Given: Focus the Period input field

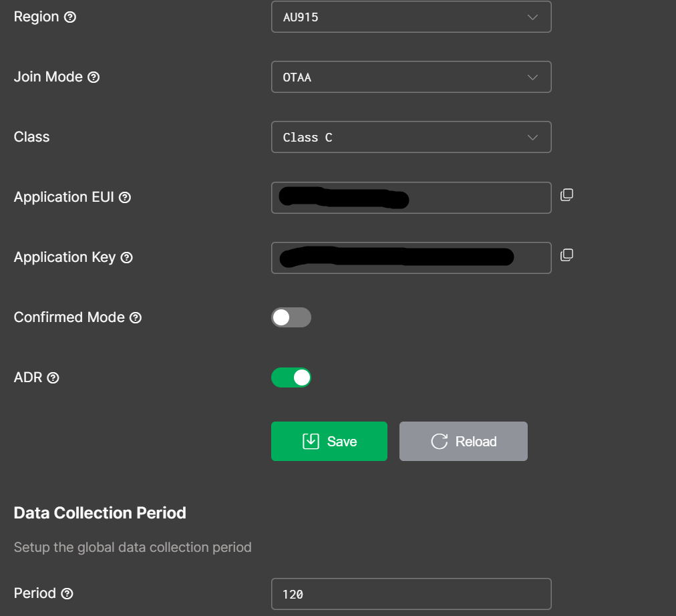Looking at the screenshot, I should (411, 594).
